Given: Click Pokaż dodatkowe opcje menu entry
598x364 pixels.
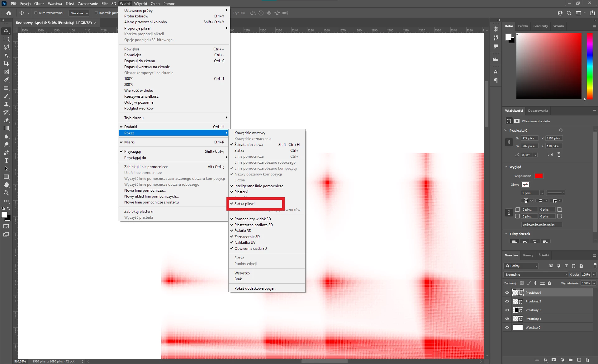Looking at the screenshot, I should coord(255,288).
